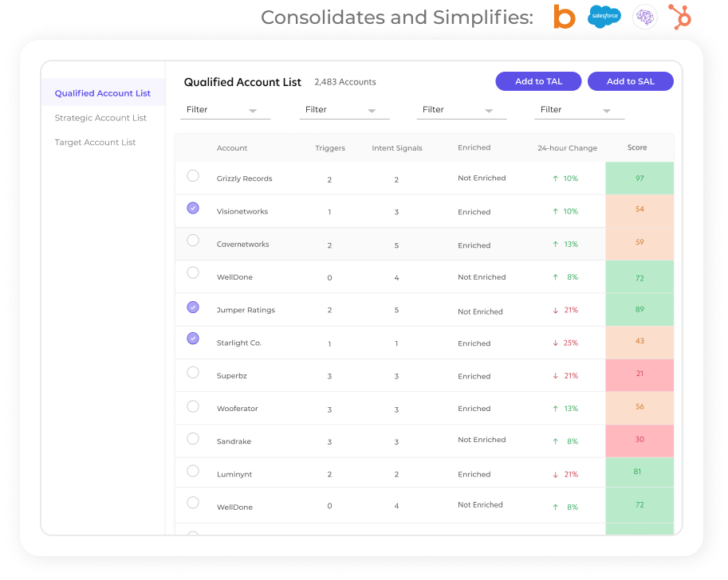Click the Wooferator account name
Image resolution: width=728 pixels, height=580 pixels.
(237, 409)
